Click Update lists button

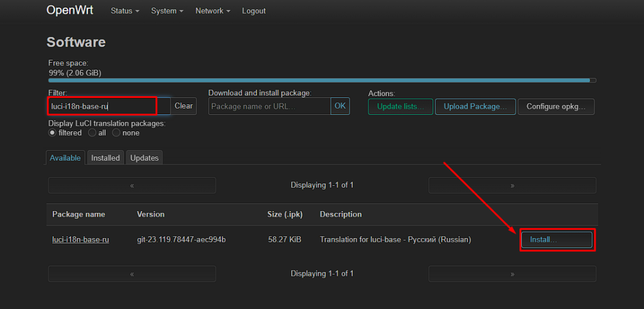click(x=401, y=107)
